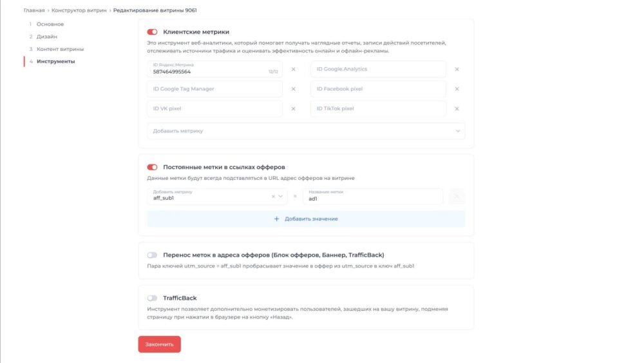Disable the Клиентские метрики toggle
This screenshot has height=363, width=644.
[x=153, y=32]
